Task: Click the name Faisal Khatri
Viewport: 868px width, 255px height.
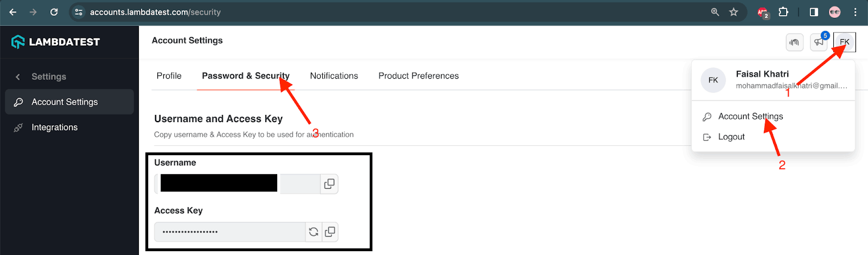Action: (762, 74)
